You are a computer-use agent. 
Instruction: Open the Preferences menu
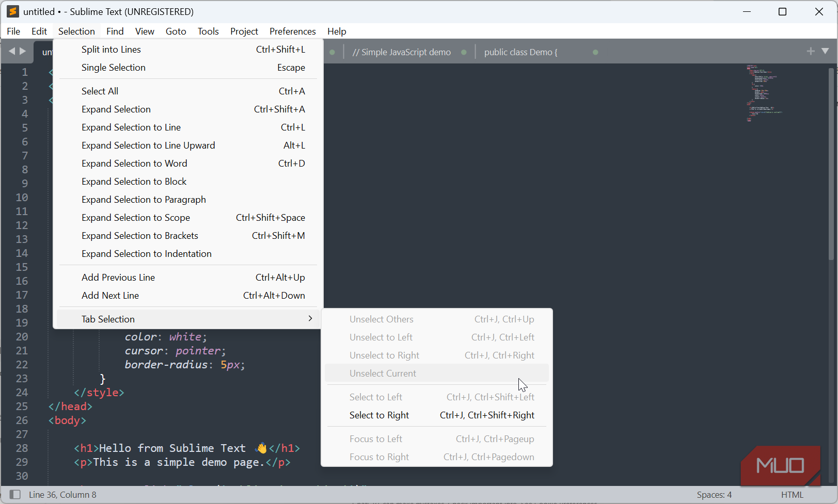(292, 31)
